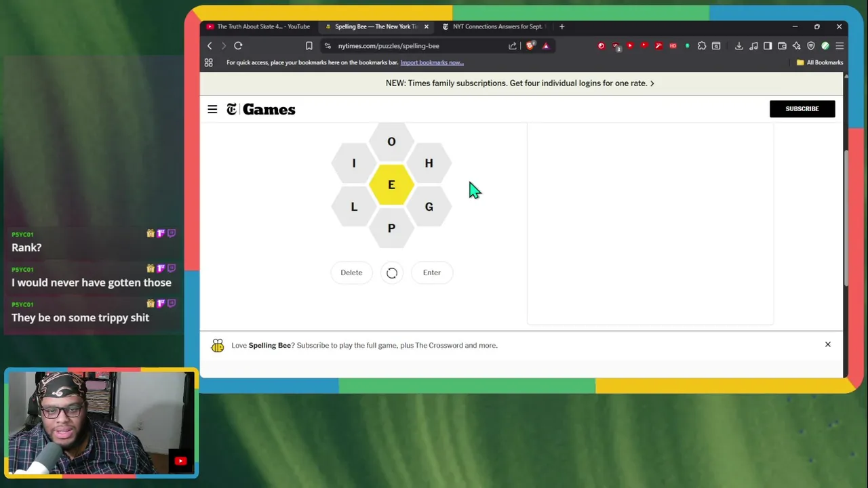Select the letter G hexagon
868x488 pixels.
[x=429, y=207]
